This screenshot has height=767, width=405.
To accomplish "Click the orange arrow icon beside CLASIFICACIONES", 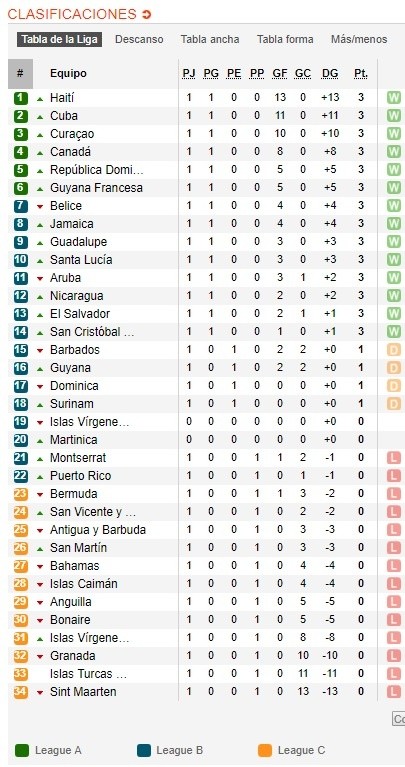I will pyautogui.click(x=146, y=15).
